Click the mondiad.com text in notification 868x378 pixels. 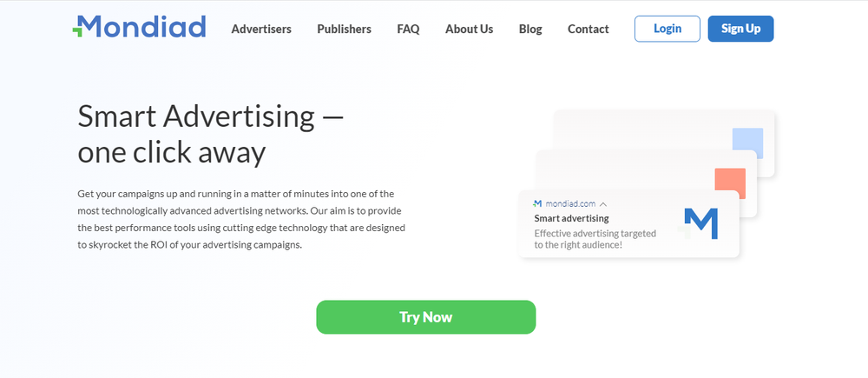pos(571,204)
